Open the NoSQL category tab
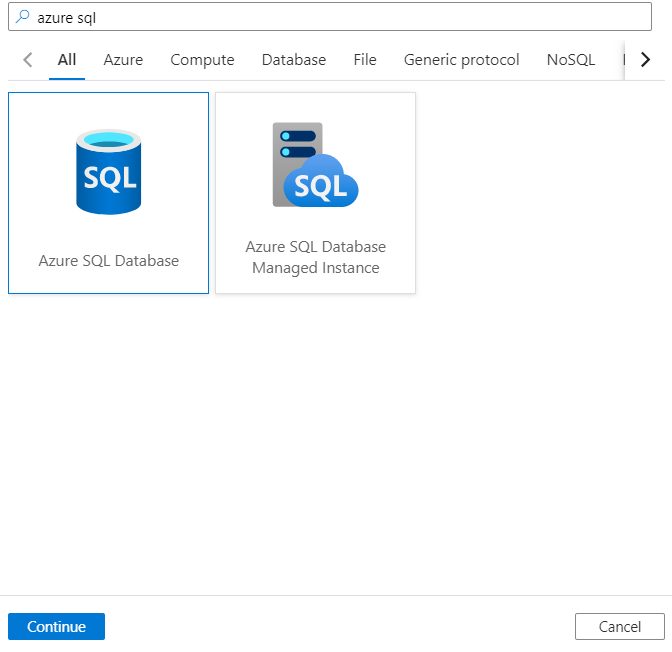672x652 pixels. pyautogui.click(x=571, y=60)
